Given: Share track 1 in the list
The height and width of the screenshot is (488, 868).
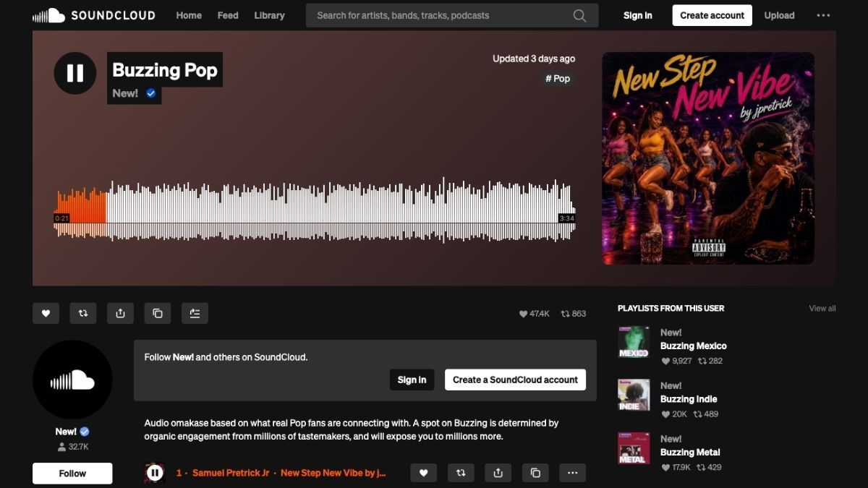Looking at the screenshot, I should coord(498,473).
